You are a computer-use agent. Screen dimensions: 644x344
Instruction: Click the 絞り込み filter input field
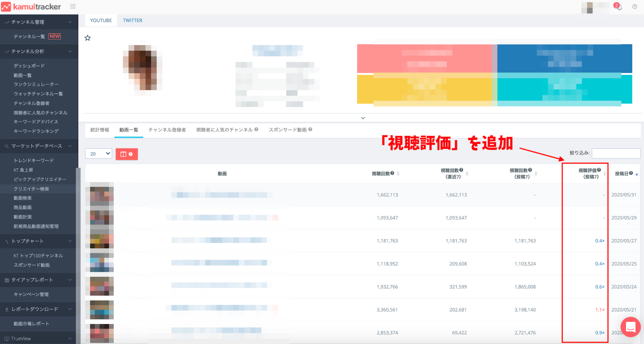coord(616,153)
